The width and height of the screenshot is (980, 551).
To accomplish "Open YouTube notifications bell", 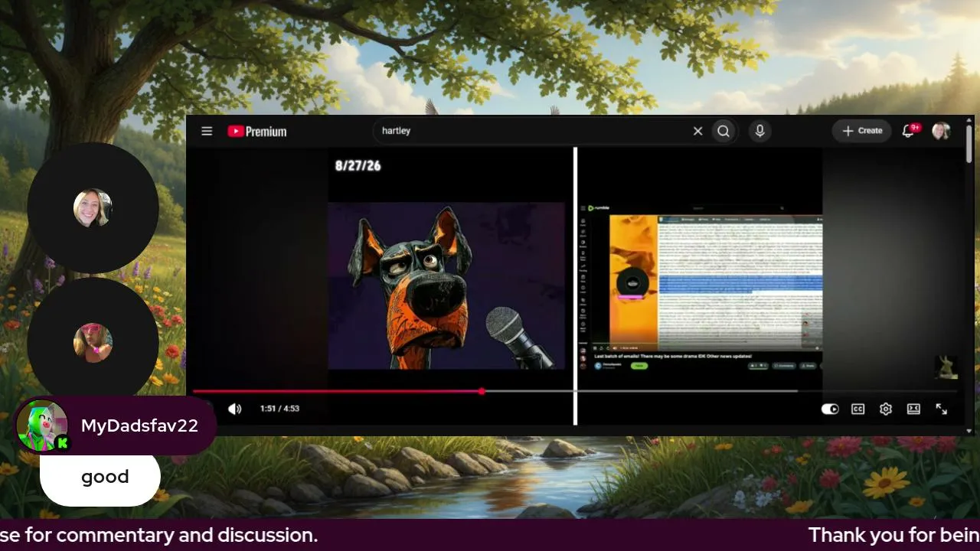I will pos(909,131).
